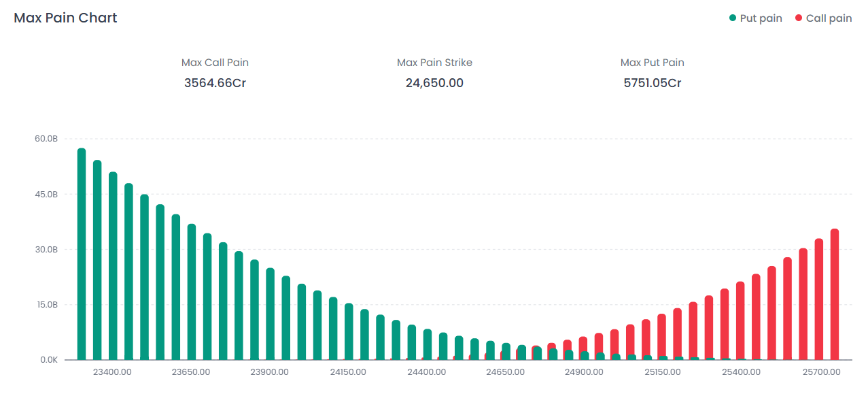Click the Max Pain Strike value 24,650.00
Image resolution: width=868 pixels, height=394 pixels.
[x=434, y=83]
